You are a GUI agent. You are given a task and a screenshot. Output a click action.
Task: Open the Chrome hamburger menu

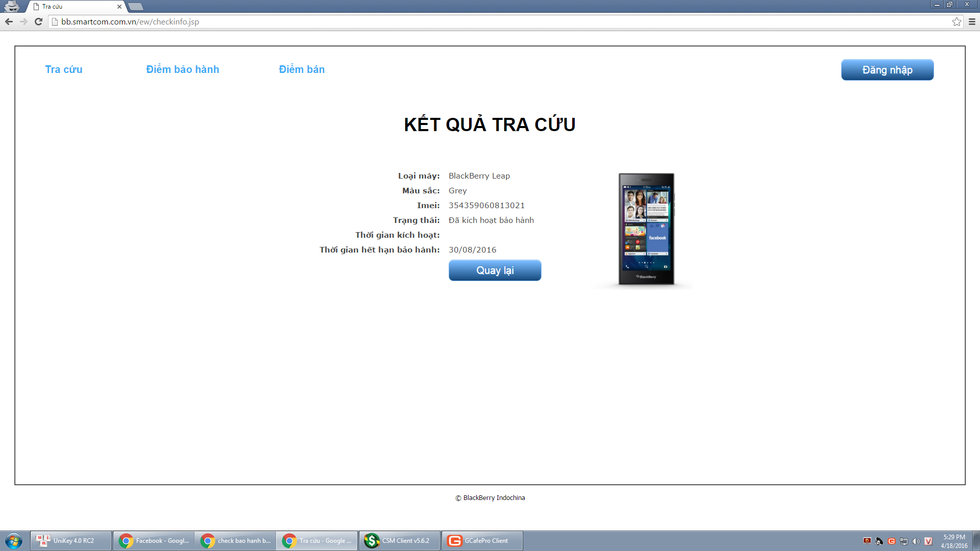[972, 21]
